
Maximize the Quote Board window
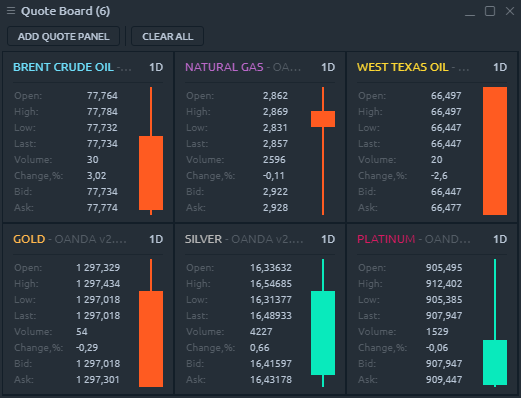[490, 11]
